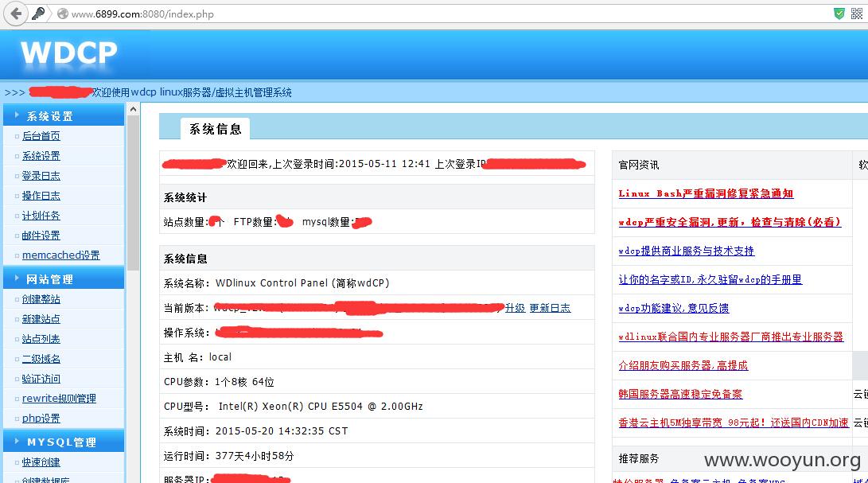Open memcached设置 in the sidebar
Screen dimensions: 868x483
pyautogui.click(x=61, y=255)
